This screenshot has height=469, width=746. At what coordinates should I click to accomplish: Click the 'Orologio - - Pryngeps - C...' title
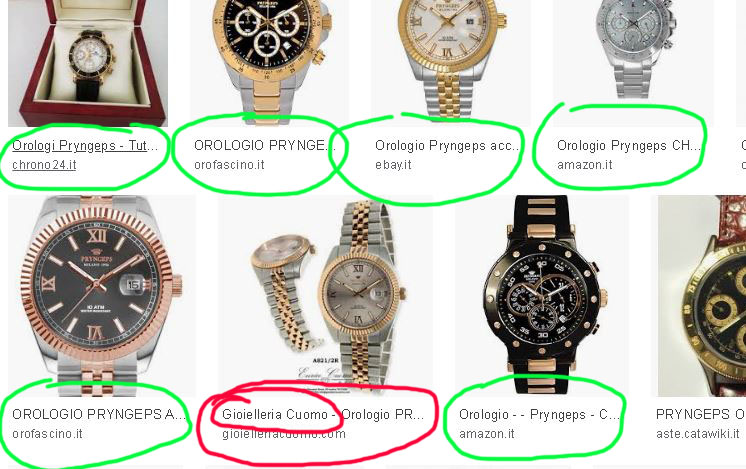pyautogui.click(x=540, y=414)
